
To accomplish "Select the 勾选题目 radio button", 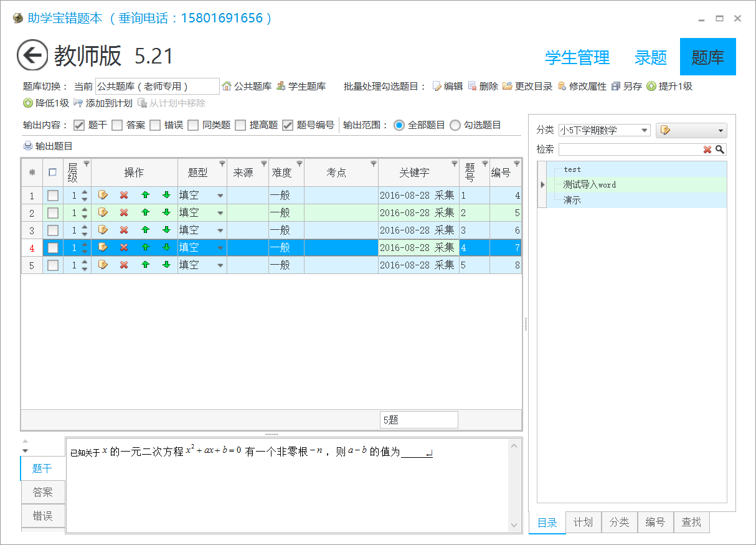I will [455, 125].
